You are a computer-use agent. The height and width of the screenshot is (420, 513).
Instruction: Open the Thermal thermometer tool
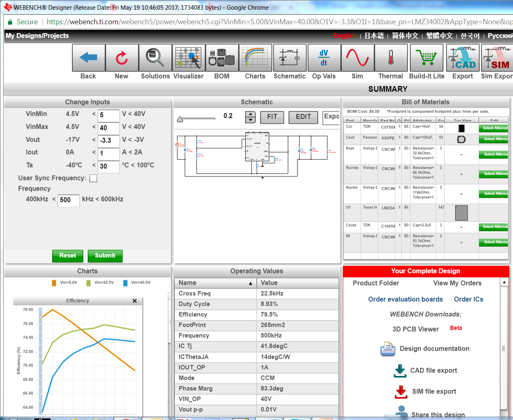coord(391,58)
